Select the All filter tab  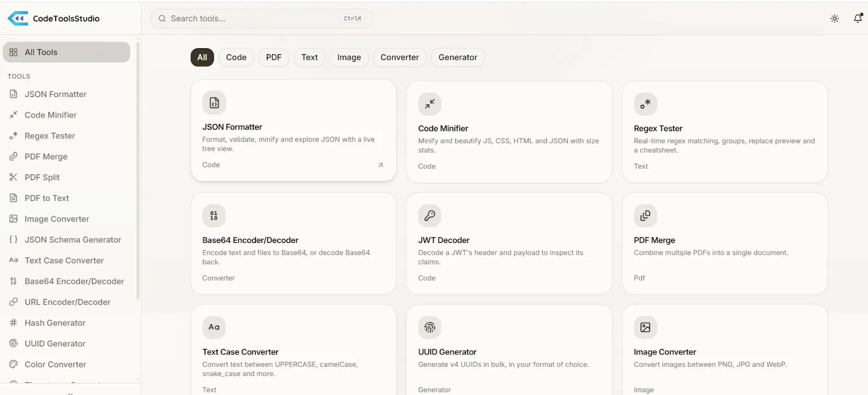pos(202,57)
